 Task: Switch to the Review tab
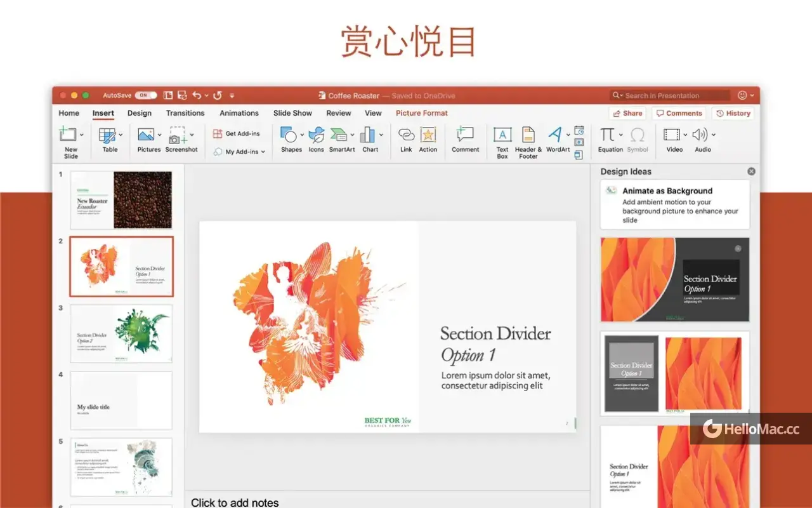click(x=339, y=113)
